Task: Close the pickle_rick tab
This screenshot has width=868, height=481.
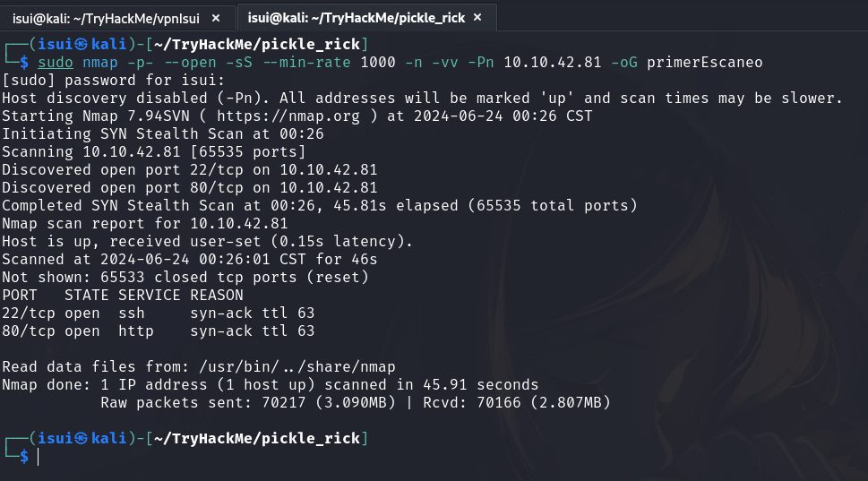Action: (x=477, y=16)
